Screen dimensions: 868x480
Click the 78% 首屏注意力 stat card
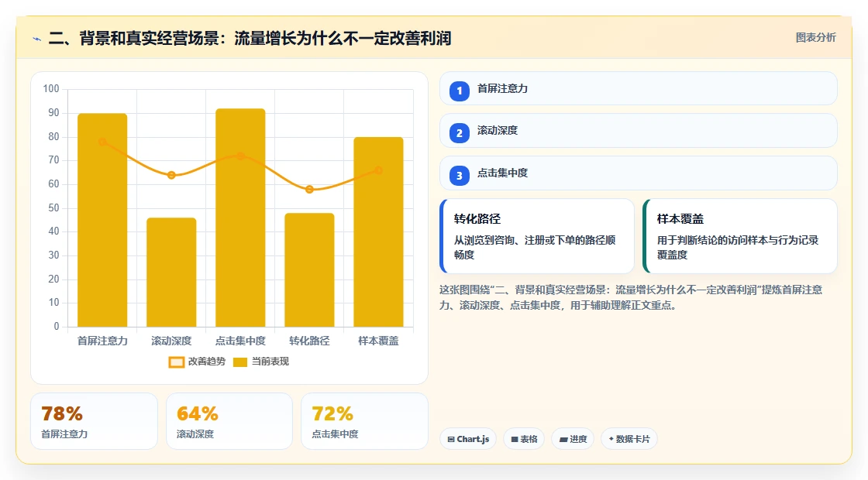pyautogui.click(x=94, y=421)
